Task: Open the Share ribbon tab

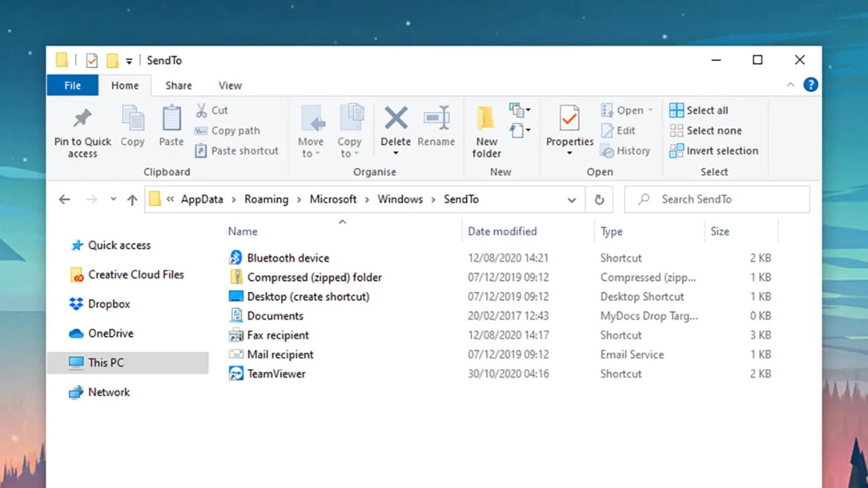Action: click(178, 86)
